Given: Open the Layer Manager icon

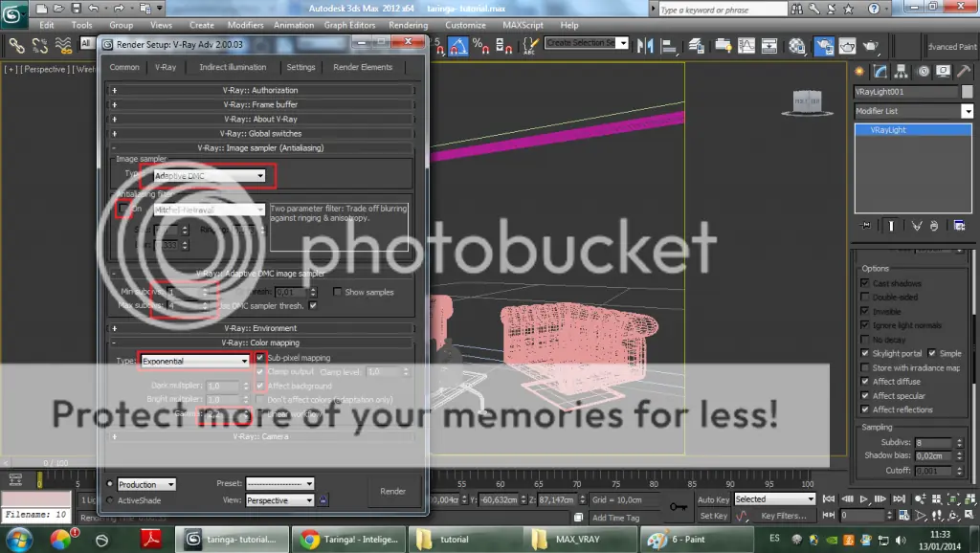Looking at the screenshot, I should click(697, 44).
